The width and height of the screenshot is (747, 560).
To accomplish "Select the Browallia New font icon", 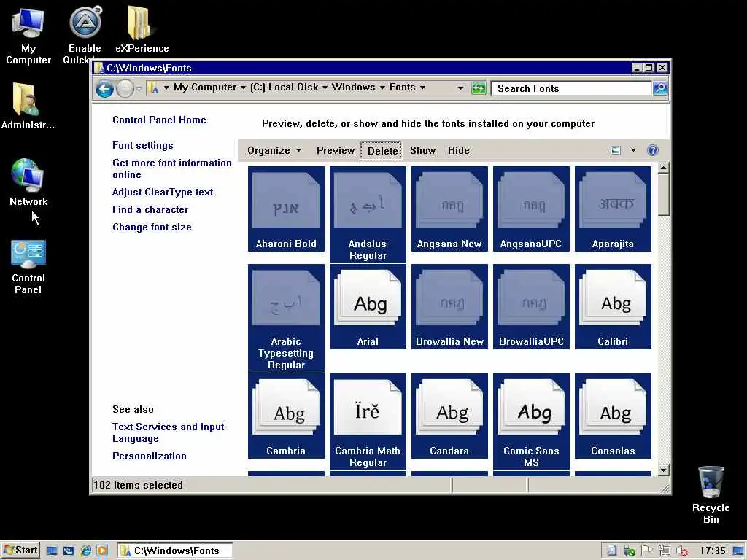I will (x=449, y=307).
